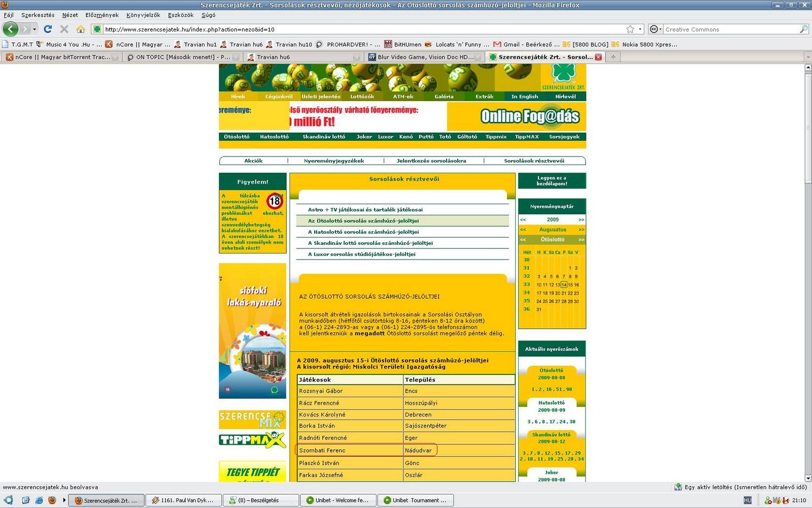This screenshot has height=508, width=812.
Task: Open the Lolcats 'n' Funny bookmark
Action: [x=457, y=44]
